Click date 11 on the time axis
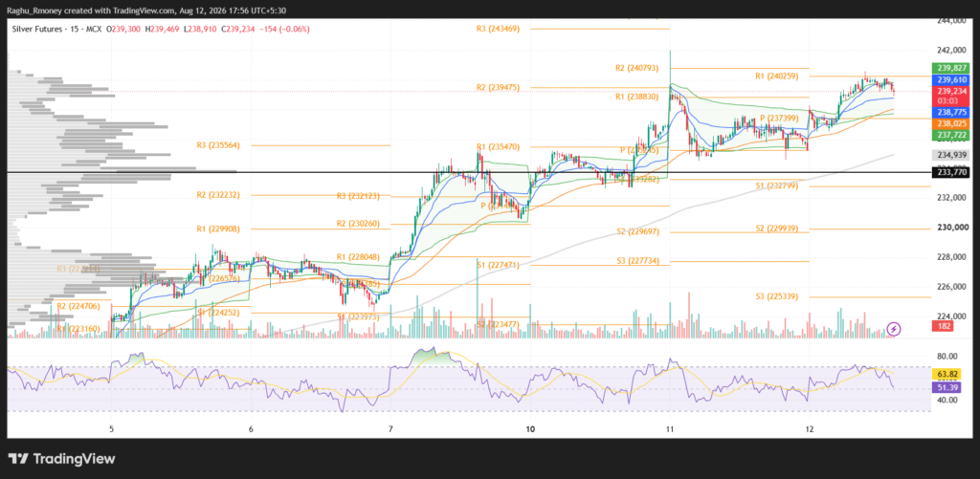The width and height of the screenshot is (980, 479). coord(669,429)
